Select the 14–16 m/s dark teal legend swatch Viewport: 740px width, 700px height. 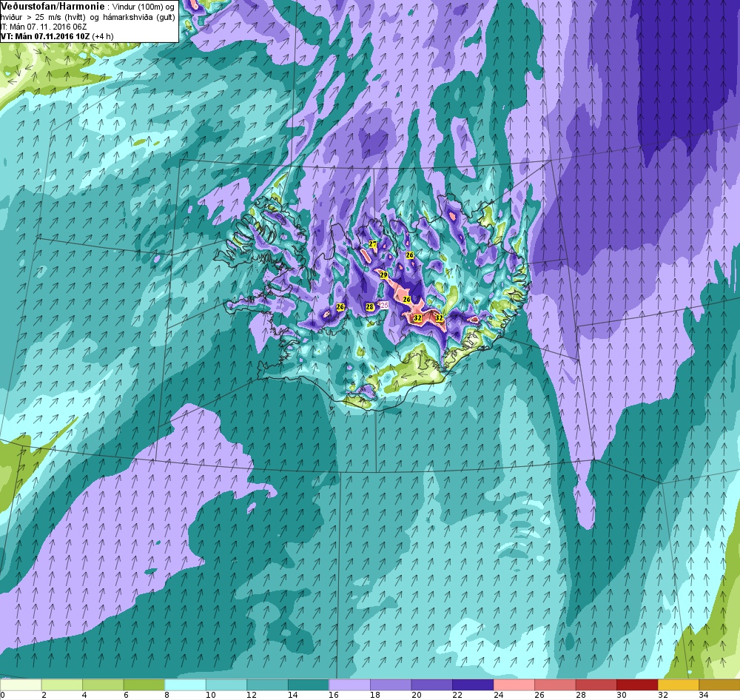pyautogui.click(x=308, y=684)
